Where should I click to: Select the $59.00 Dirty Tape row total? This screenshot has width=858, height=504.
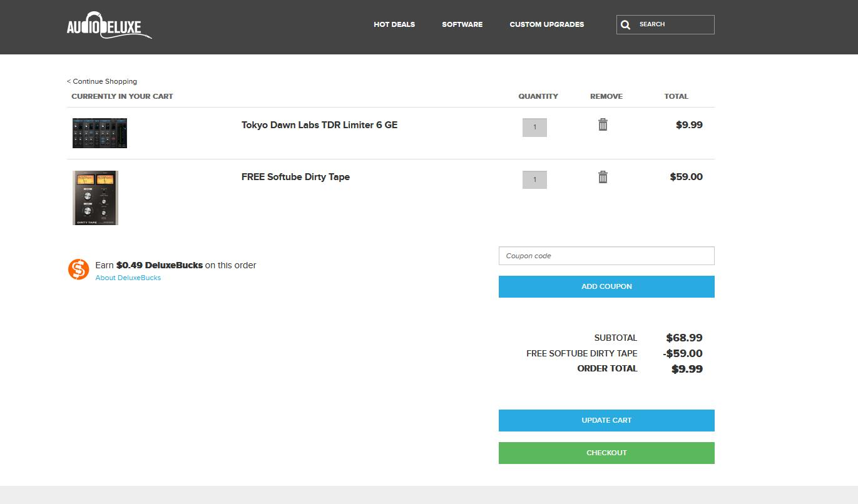click(686, 177)
